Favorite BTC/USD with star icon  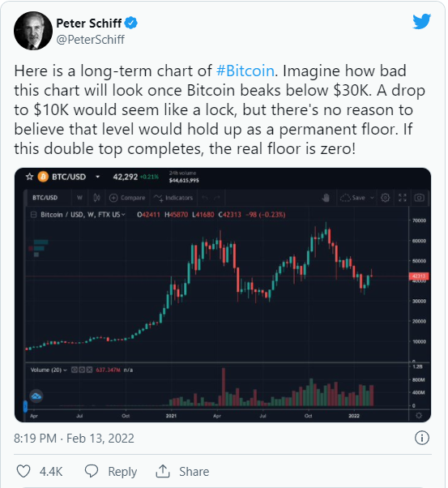coord(29,177)
